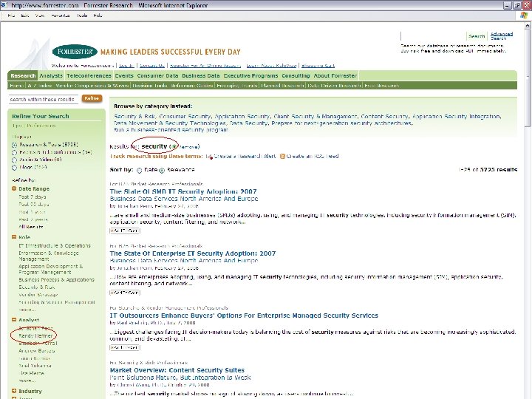This screenshot has height=399, width=532.
Task: Collapse the Analyst section
Action: (14, 320)
